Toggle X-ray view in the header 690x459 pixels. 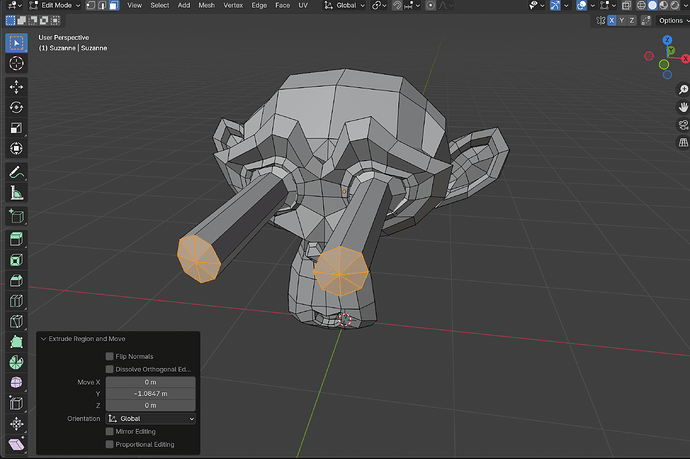626,5
